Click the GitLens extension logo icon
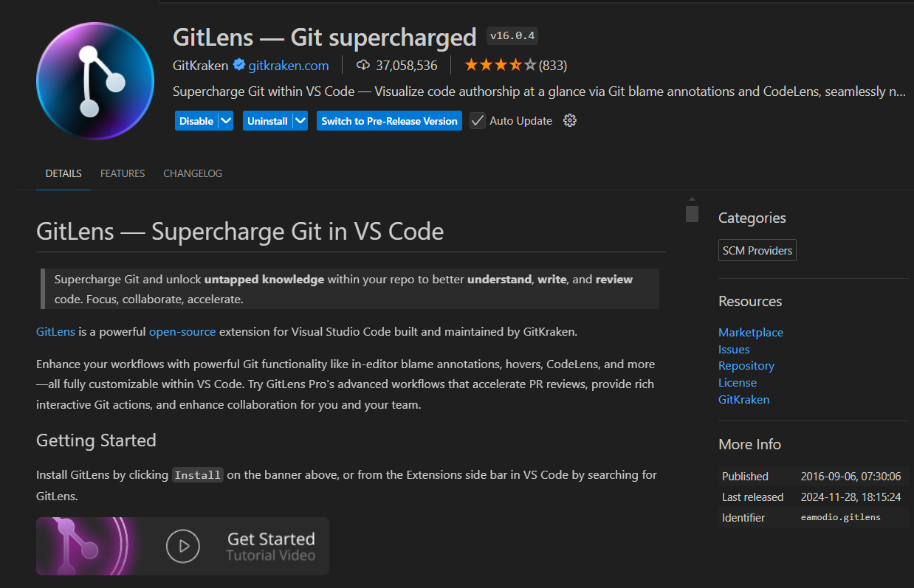This screenshot has width=914, height=588. tap(95, 81)
